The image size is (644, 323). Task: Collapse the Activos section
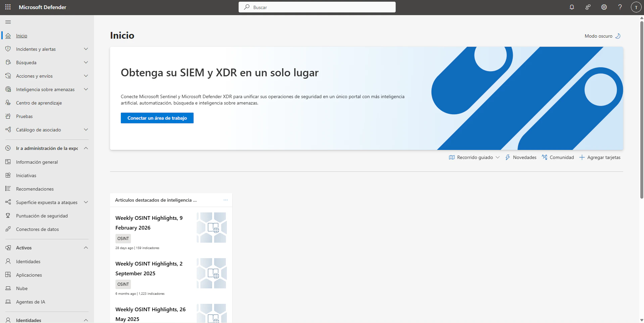pyautogui.click(x=86, y=248)
